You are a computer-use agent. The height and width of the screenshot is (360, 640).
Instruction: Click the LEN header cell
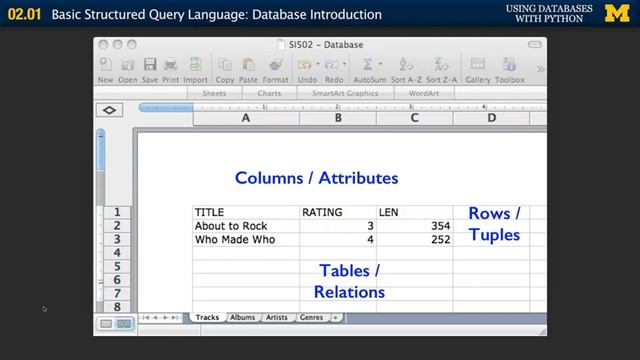(x=414, y=212)
